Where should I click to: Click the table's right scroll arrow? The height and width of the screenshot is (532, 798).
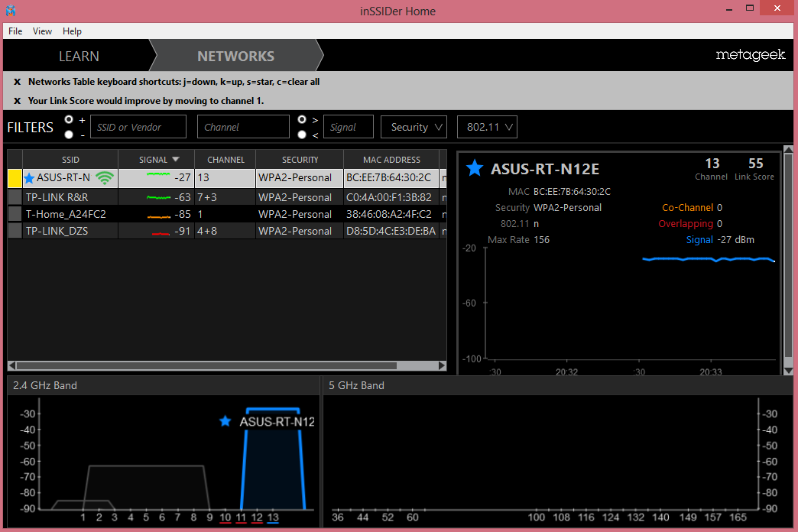pos(442,365)
